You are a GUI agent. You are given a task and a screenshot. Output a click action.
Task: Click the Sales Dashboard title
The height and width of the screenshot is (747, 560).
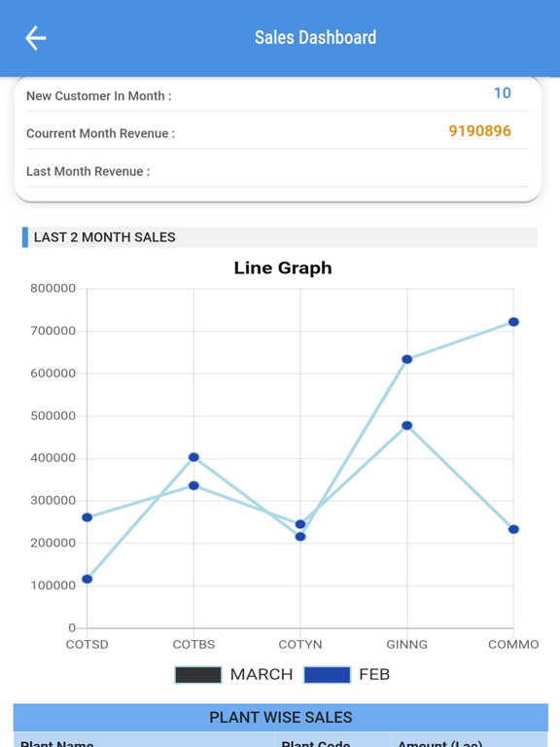click(315, 38)
